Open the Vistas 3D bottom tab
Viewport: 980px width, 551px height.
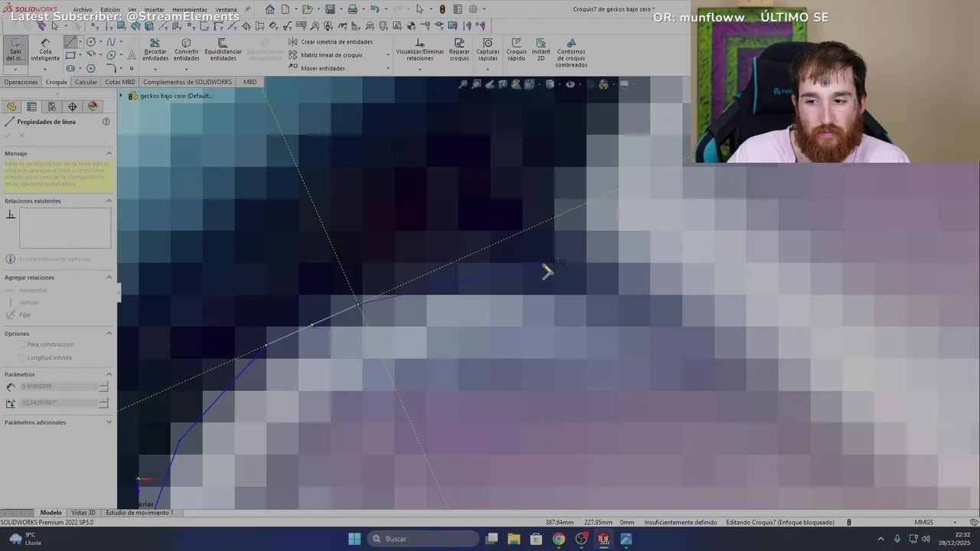83,513
